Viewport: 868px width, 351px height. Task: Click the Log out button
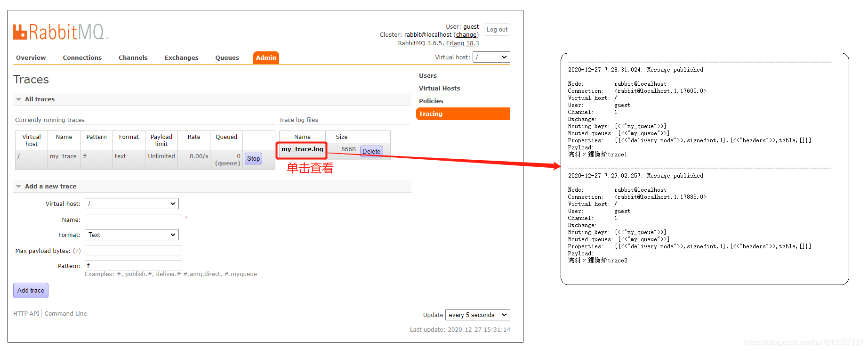click(x=497, y=29)
